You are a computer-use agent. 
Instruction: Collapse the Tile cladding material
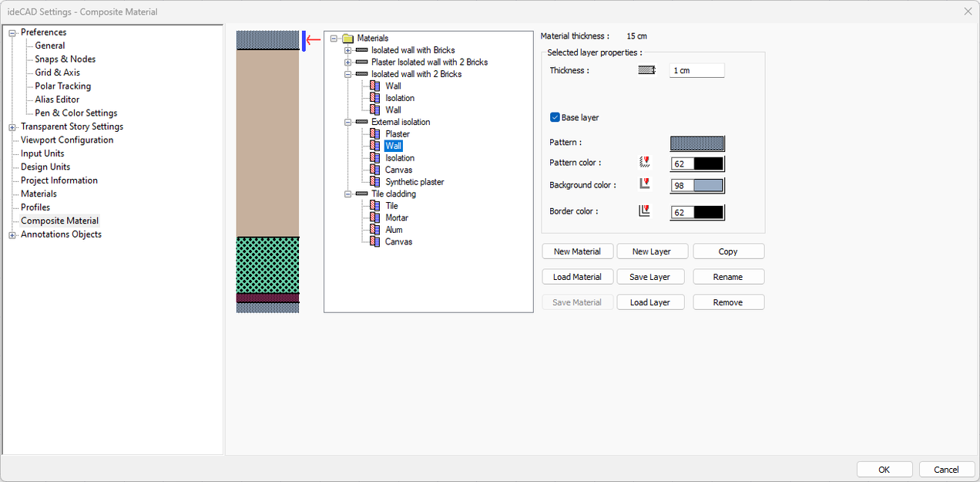point(347,194)
